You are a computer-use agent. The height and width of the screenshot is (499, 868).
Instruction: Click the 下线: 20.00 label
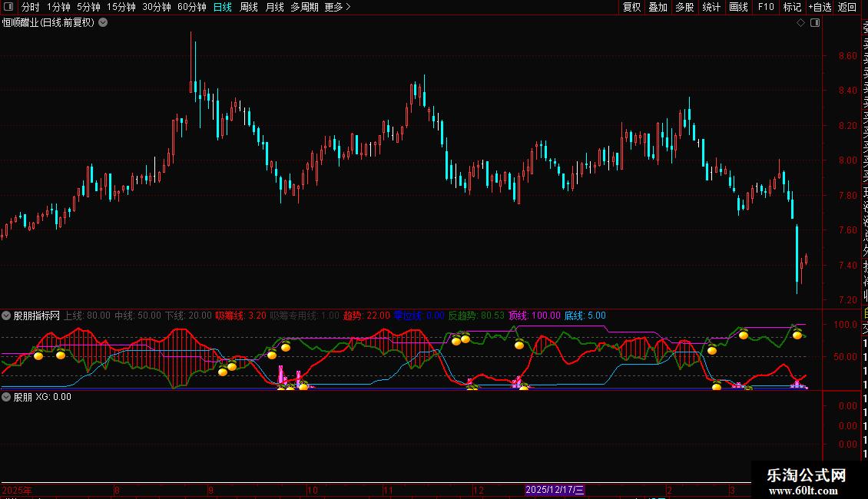tap(188, 316)
